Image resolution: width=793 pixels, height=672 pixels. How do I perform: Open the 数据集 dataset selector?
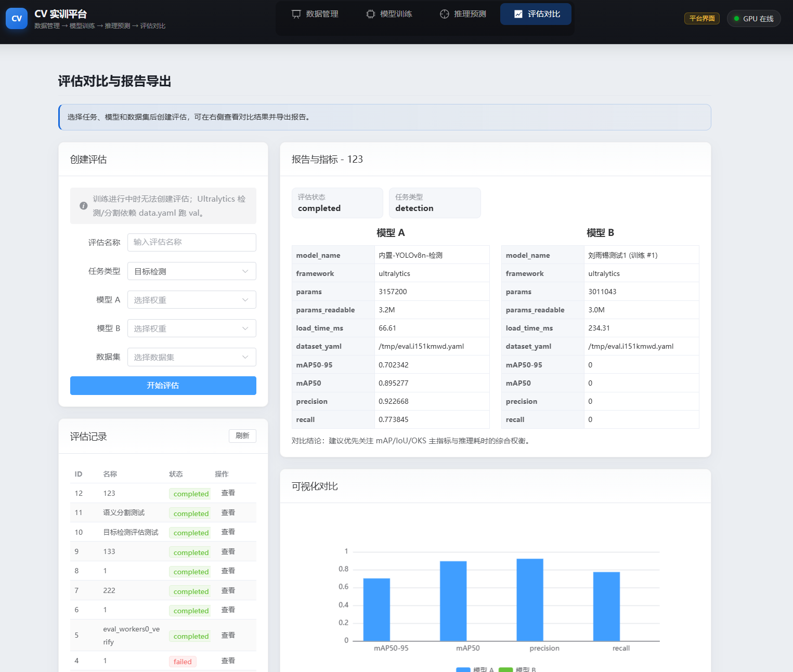coord(191,357)
